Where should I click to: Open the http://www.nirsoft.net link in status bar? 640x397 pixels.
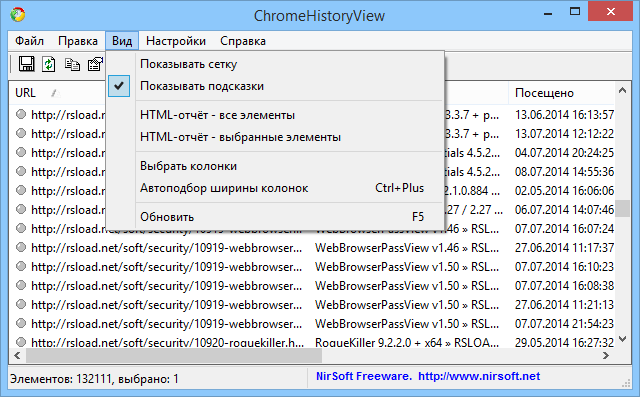click(x=479, y=376)
